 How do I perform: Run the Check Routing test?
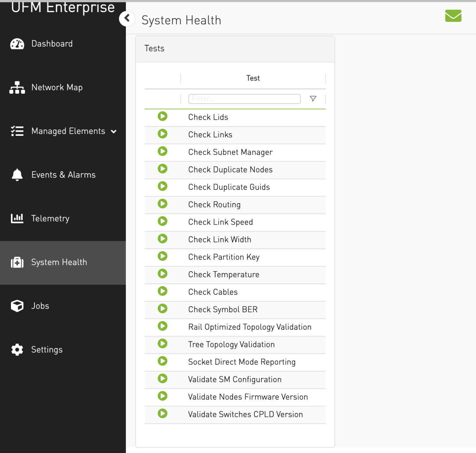(x=162, y=204)
